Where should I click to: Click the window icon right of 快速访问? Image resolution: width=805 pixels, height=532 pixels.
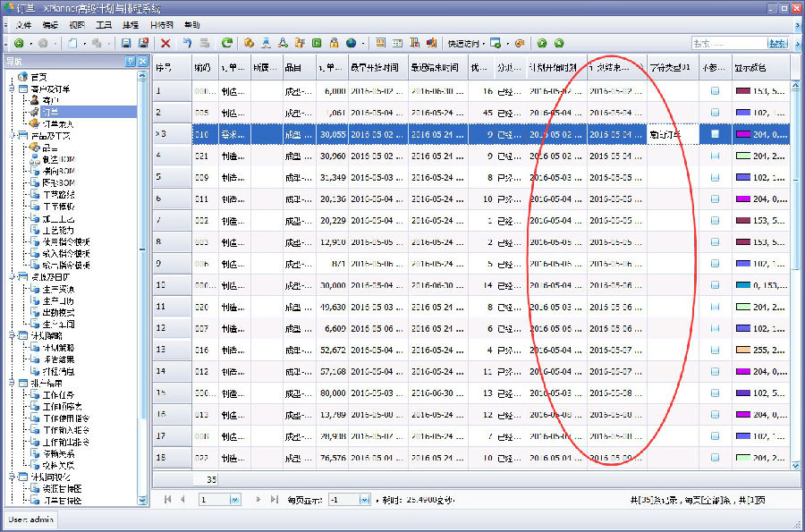[x=496, y=44]
